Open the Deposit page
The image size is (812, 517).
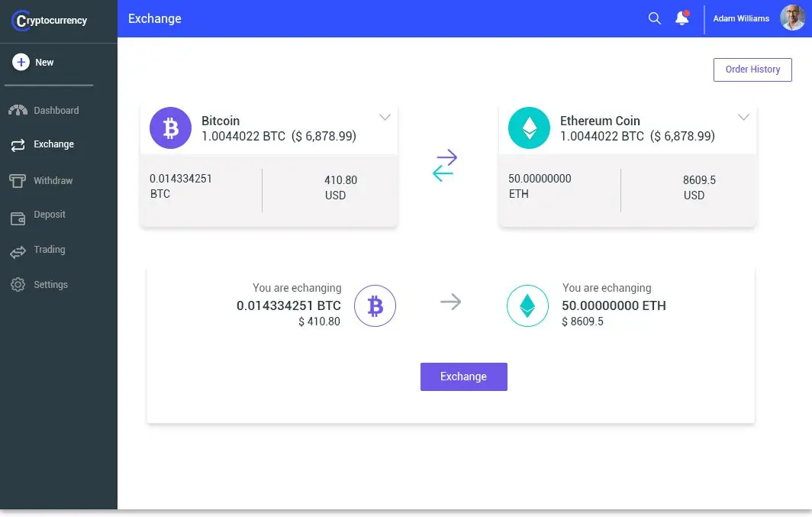(49, 215)
